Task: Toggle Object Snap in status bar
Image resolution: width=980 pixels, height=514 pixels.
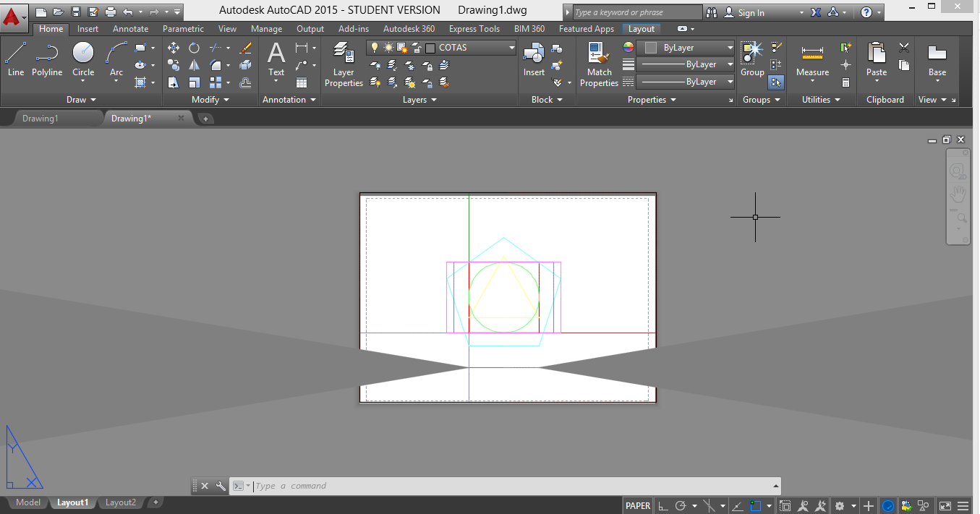Action: (x=756, y=505)
